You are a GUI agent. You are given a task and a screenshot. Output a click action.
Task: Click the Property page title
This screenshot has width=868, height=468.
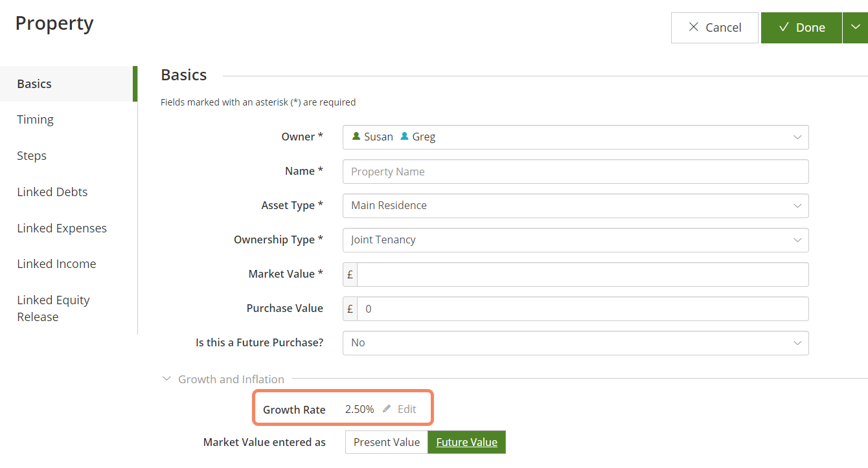tap(54, 23)
